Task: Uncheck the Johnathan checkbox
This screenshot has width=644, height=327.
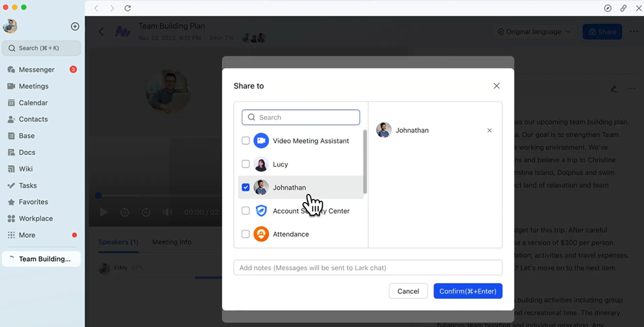Action: coord(245,187)
